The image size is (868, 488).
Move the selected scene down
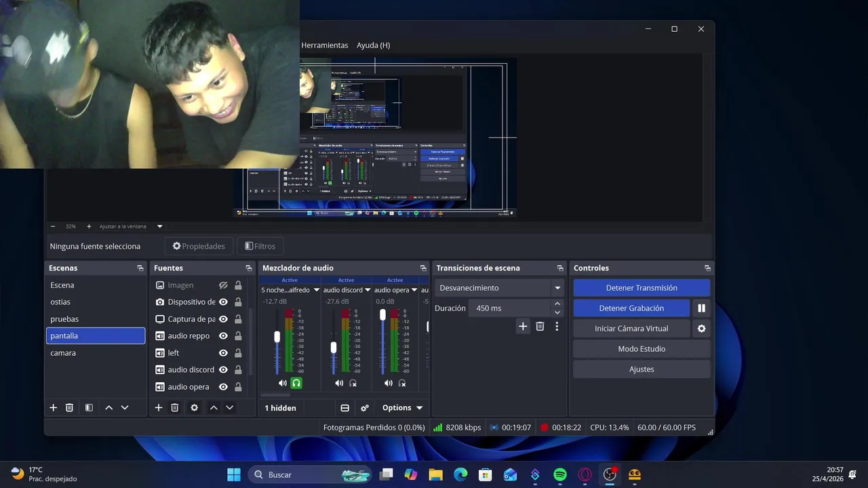125,407
